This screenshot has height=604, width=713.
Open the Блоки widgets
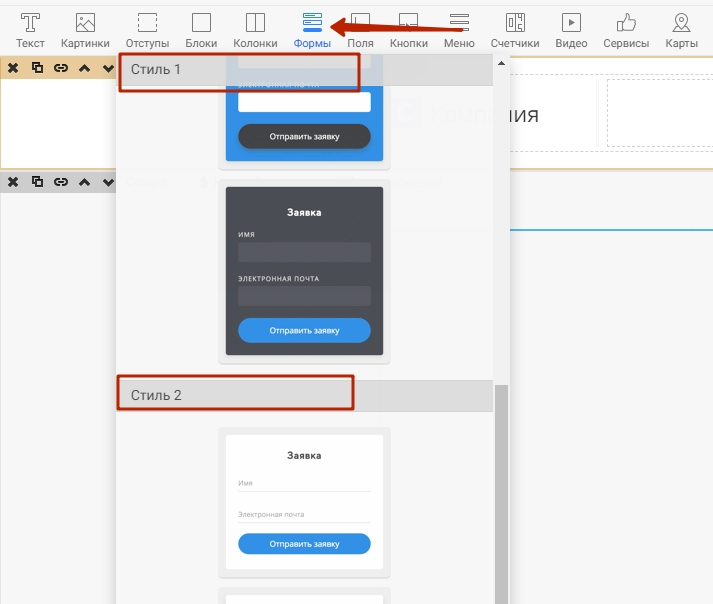click(201, 30)
